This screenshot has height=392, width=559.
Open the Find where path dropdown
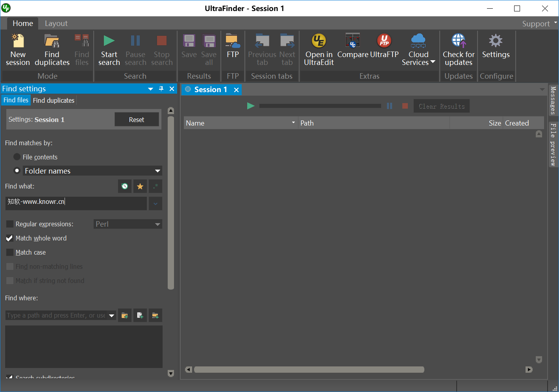pyautogui.click(x=112, y=315)
